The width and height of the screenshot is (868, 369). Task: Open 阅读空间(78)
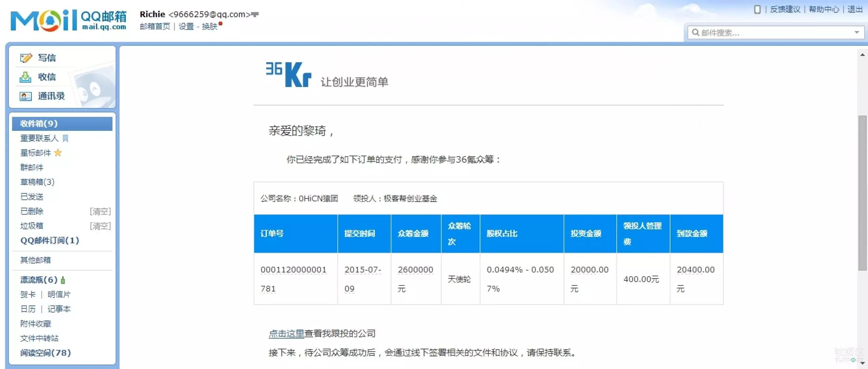pos(45,353)
